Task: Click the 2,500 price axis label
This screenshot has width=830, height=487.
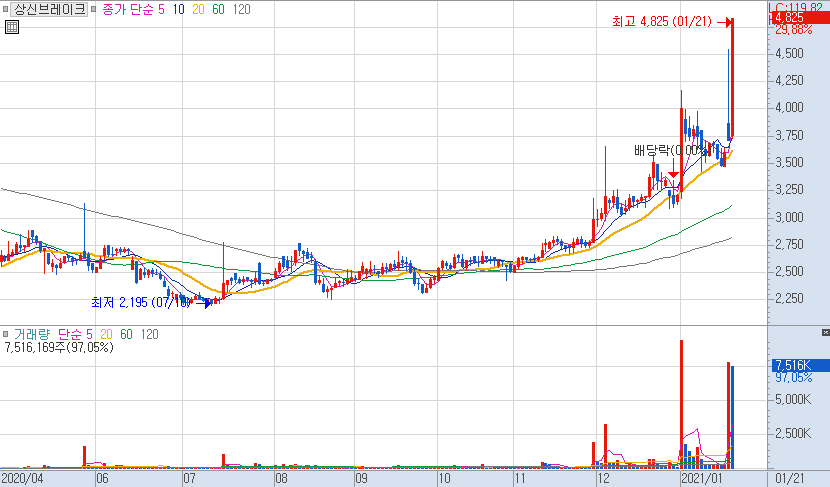Action: pyautogui.click(x=789, y=271)
